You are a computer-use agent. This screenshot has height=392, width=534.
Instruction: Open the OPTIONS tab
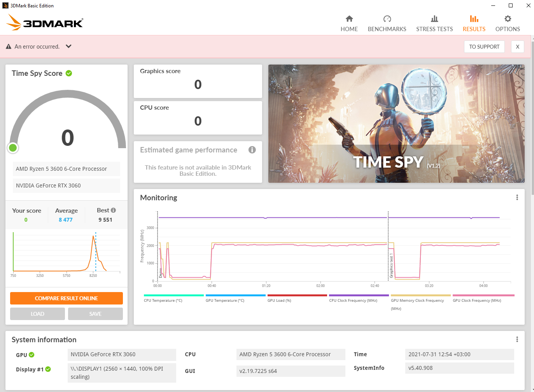click(x=508, y=24)
